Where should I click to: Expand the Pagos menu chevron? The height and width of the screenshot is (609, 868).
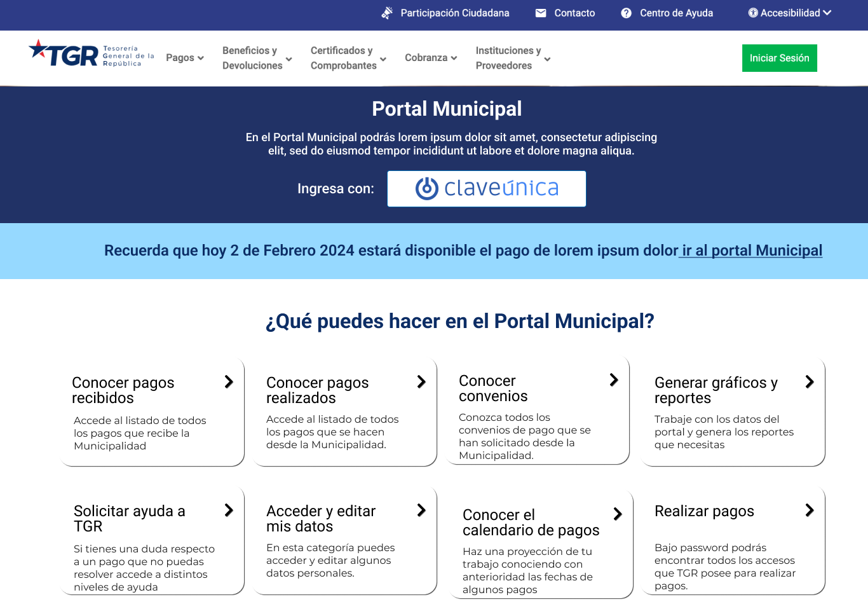[x=201, y=58]
